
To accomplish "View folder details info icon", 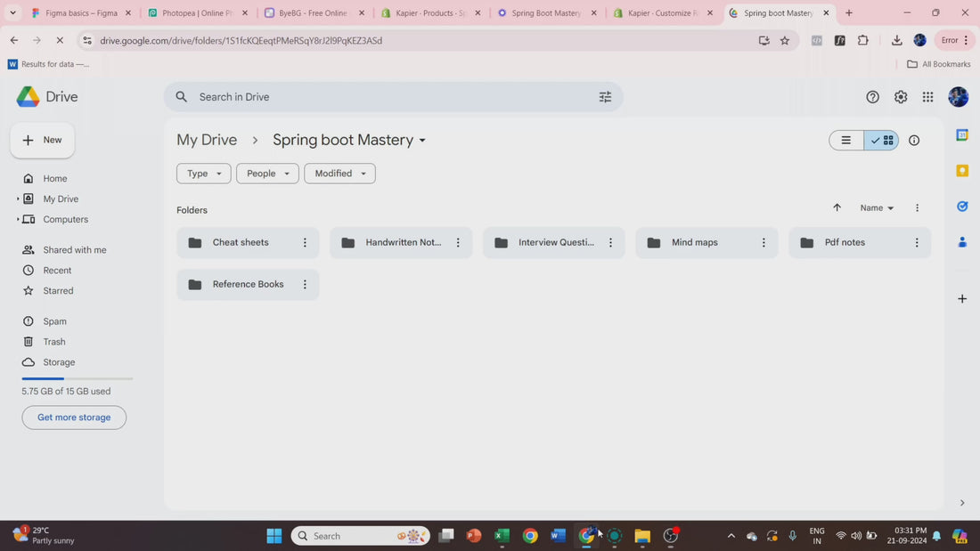I will tap(914, 141).
